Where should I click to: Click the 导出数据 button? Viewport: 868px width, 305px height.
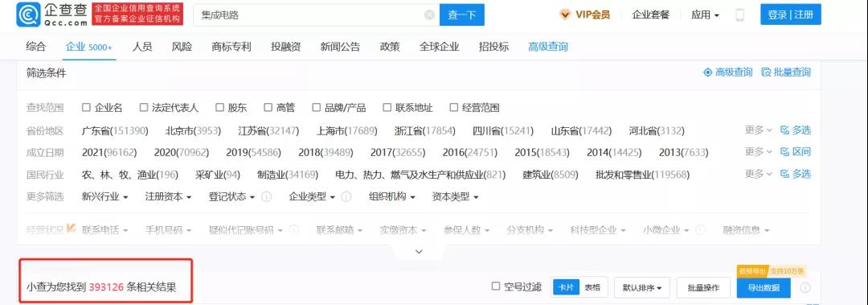point(764,287)
